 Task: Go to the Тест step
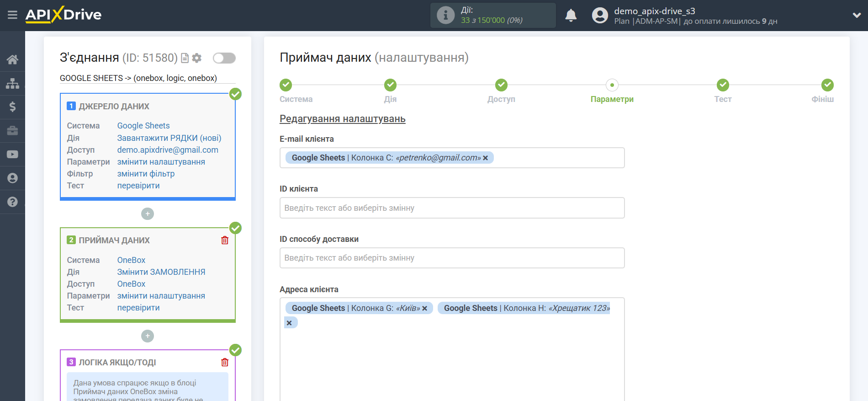pyautogui.click(x=723, y=85)
